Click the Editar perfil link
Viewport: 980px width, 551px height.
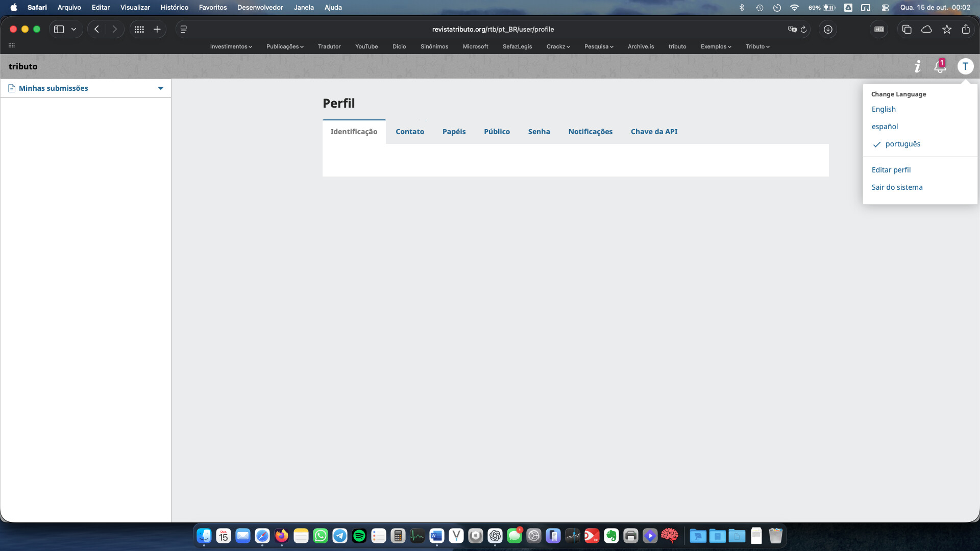pos(891,170)
